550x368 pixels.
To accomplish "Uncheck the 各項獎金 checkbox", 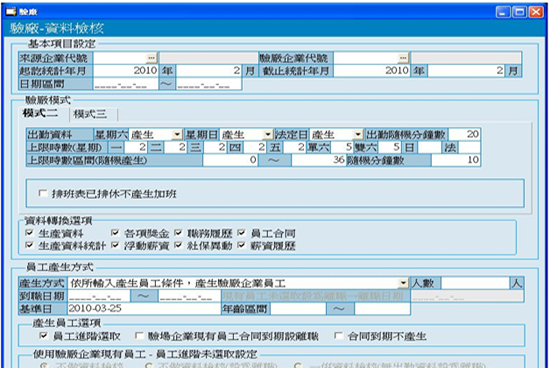I will [x=115, y=233].
